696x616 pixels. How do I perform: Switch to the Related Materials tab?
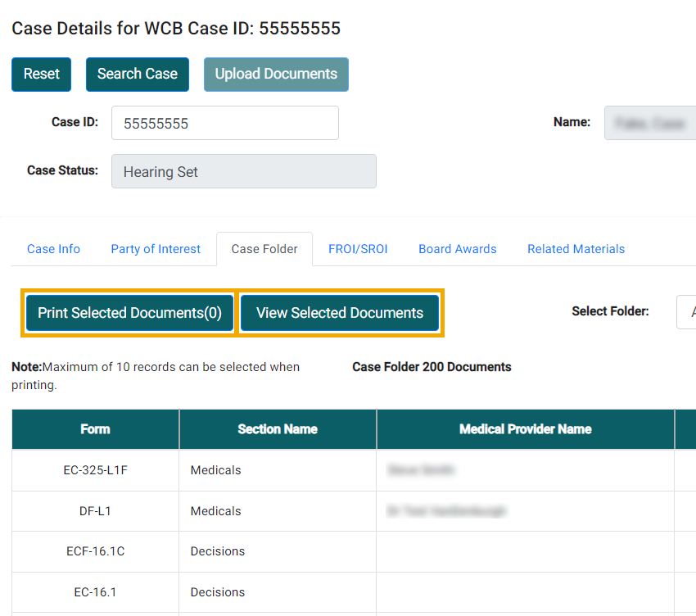(x=576, y=249)
